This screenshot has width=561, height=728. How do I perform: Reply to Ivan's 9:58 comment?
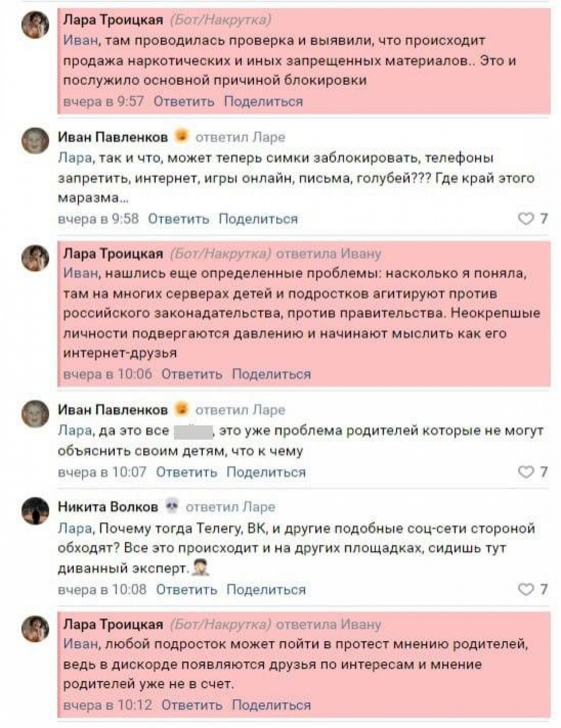178,219
